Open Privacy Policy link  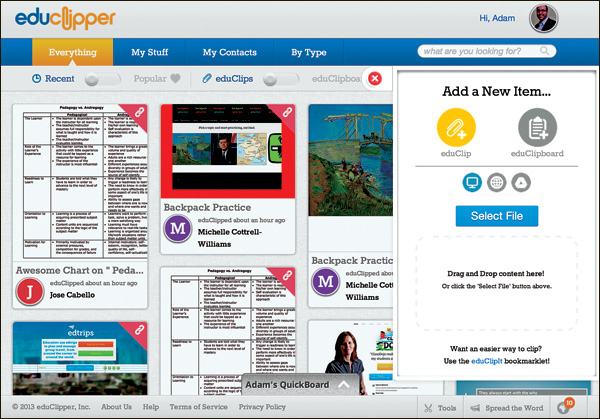[262, 407]
